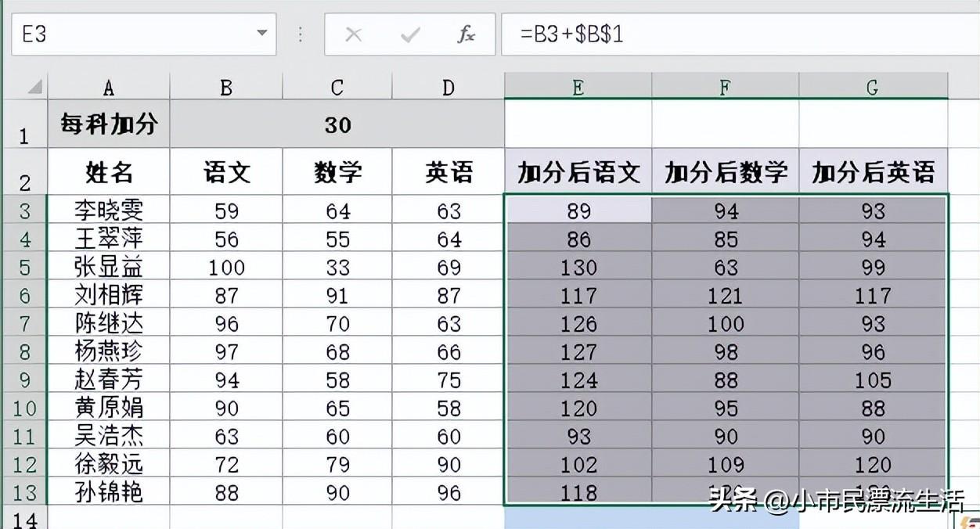This screenshot has width=980, height=529.
Task: Click 陈继达's 加分后数学 value 100
Action: click(726, 323)
